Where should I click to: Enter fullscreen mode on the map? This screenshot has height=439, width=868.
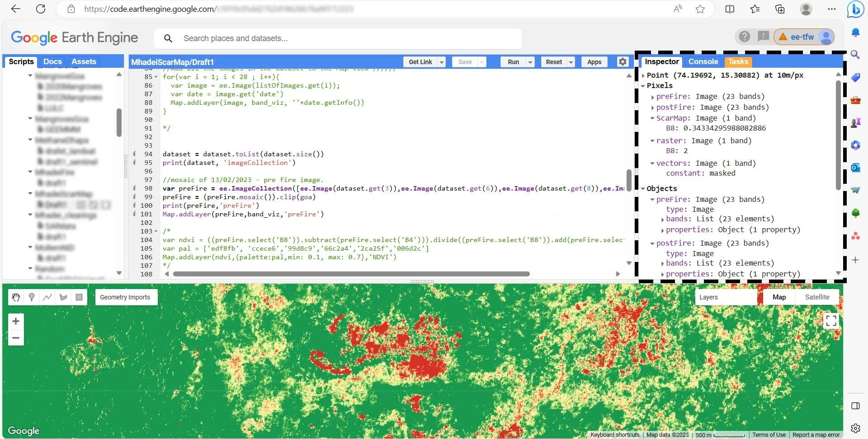tap(831, 321)
